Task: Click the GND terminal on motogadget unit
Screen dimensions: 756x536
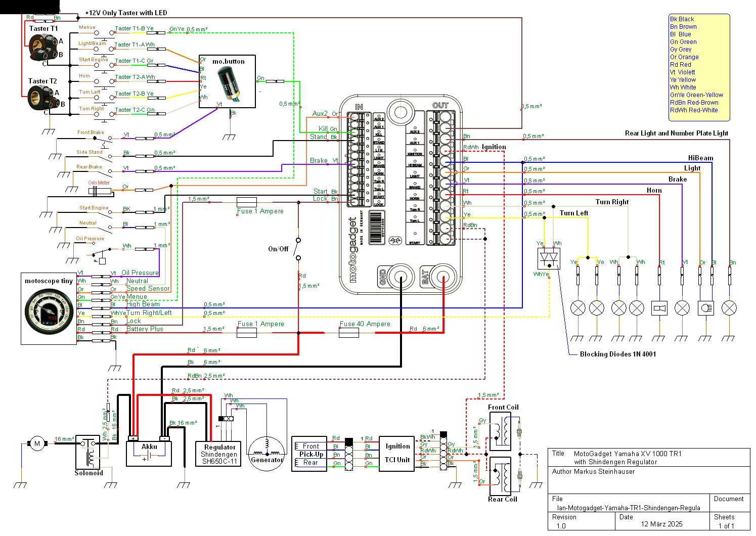Action: (x=401, y=278)
